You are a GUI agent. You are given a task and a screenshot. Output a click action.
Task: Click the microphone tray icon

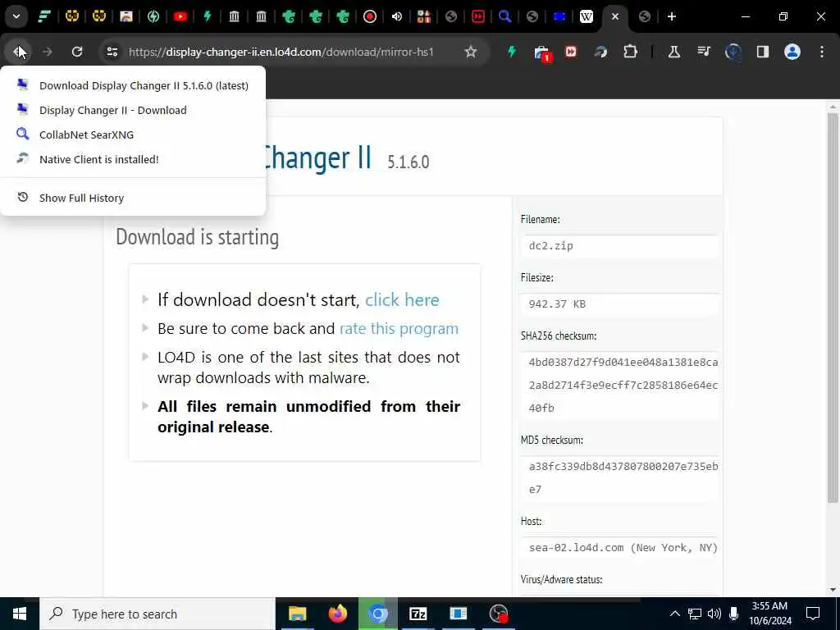pos(733,614)
